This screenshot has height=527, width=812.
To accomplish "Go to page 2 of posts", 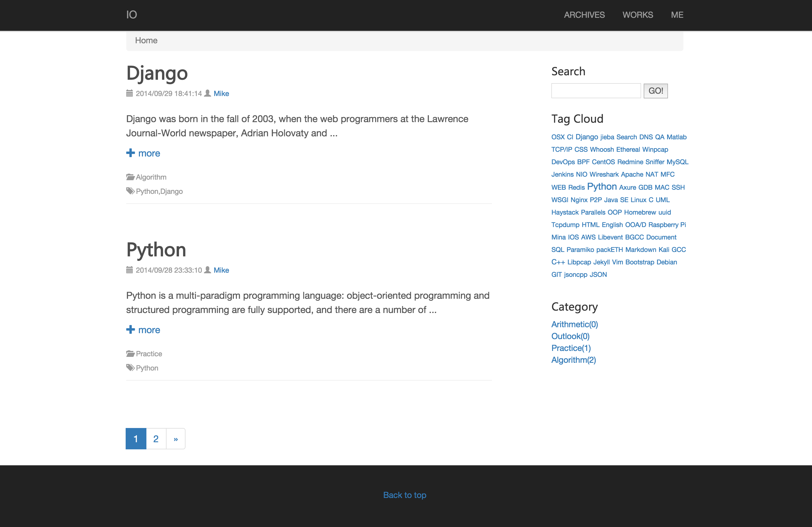I will [156, 439].
